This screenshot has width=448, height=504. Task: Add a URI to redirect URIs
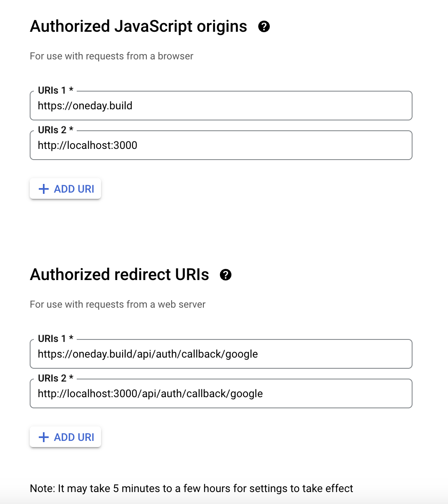pyautogui.click(x=65, y=437)
